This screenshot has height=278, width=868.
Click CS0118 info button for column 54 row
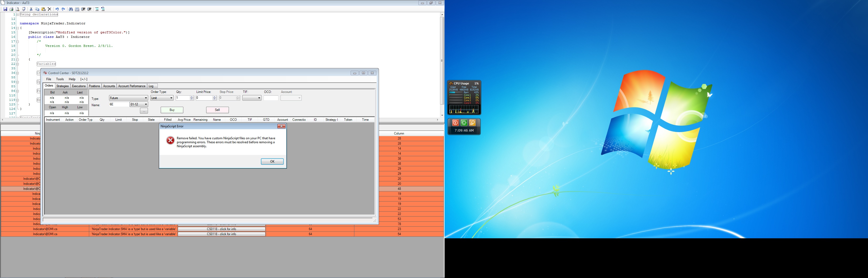click(x=221, y=234)
